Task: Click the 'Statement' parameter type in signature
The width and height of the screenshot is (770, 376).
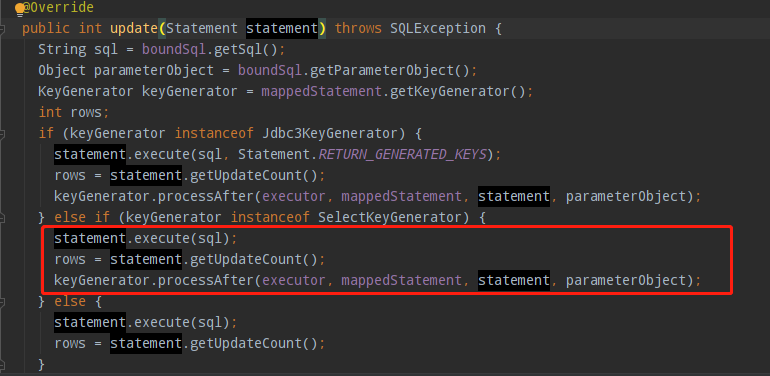Action: [x=202, y=28]
